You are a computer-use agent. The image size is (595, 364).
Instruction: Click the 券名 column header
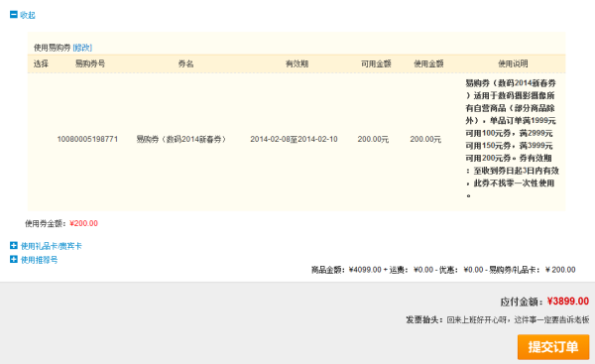click(186, 63)
